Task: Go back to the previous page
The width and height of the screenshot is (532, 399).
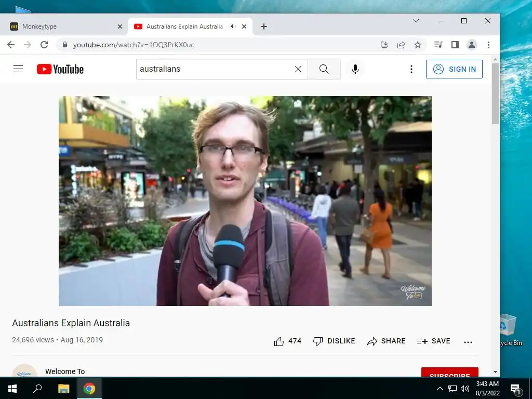Action: point(11,45)
